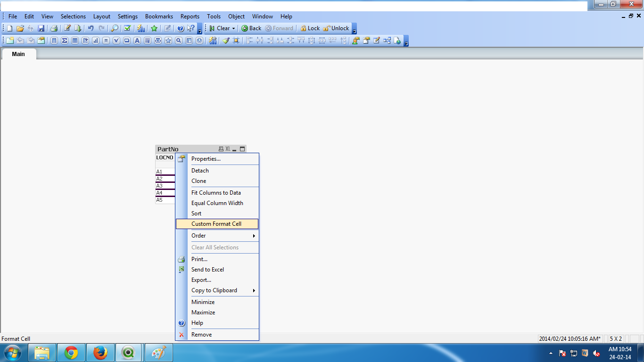Select Custom Format Cell menu entry
Image resolution: width=644 pixels, height=362 pixels.
pyautogui.click(x=217, y=224)
